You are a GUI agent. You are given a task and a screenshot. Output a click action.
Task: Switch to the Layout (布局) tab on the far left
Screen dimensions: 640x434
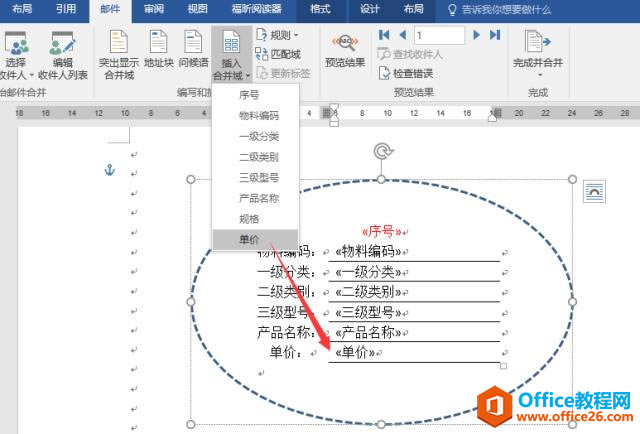point(22,9)
